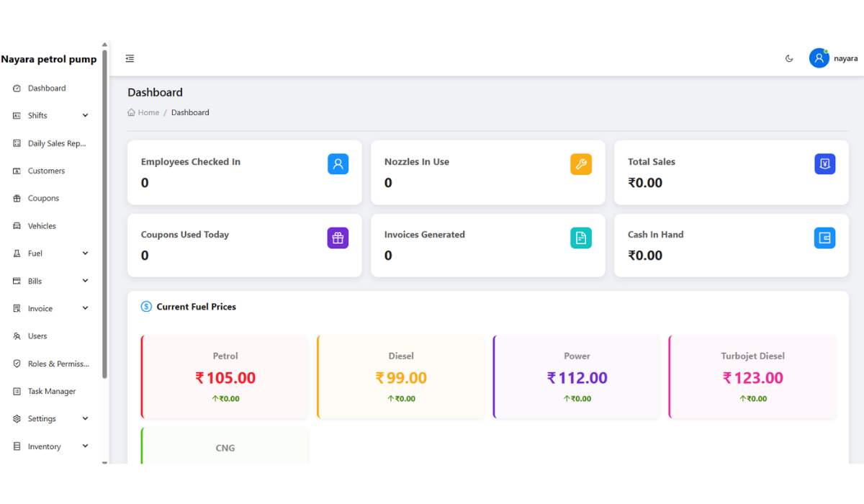Select the Diesel ₹99.00 price card

(400, 377)
